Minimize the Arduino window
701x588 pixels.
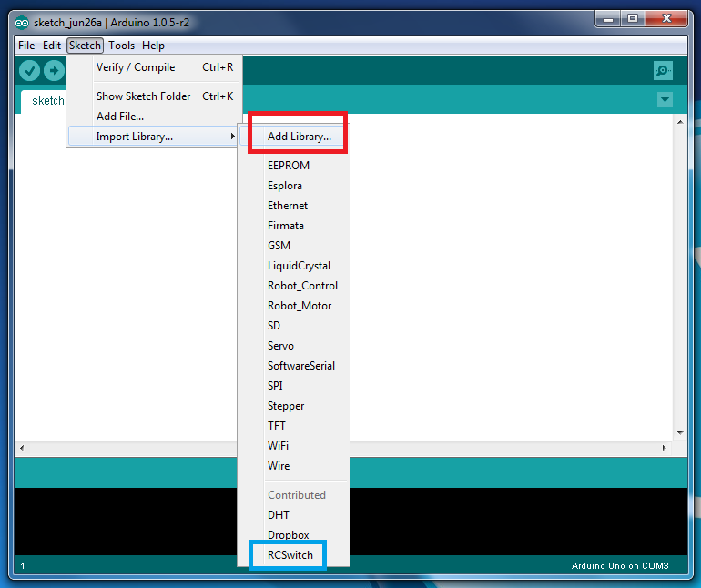tap(608, 19)
